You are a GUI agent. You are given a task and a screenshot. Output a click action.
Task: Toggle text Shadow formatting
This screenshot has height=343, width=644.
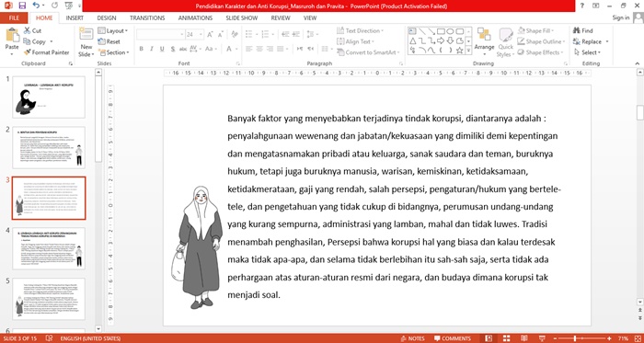[x=173, y=49]
